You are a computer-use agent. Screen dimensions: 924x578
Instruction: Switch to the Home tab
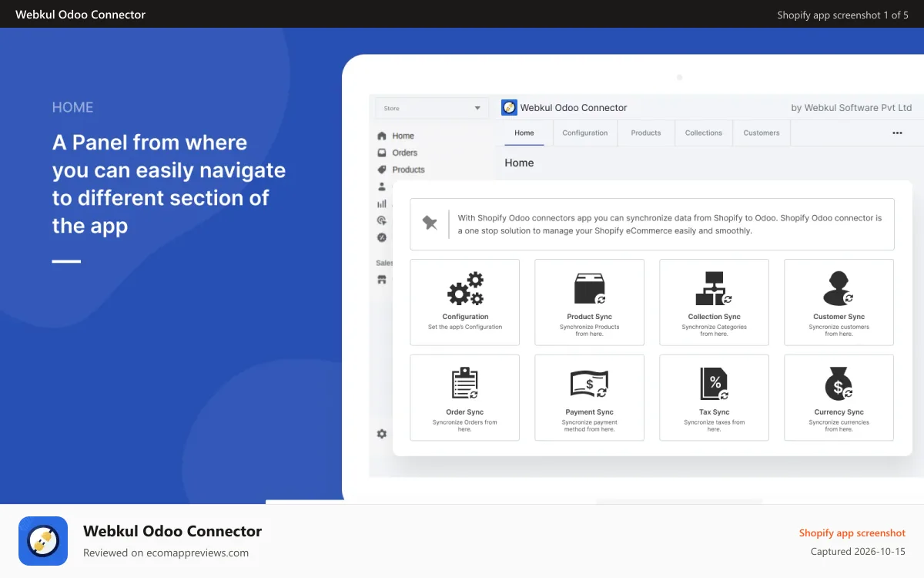click(524, 133)
